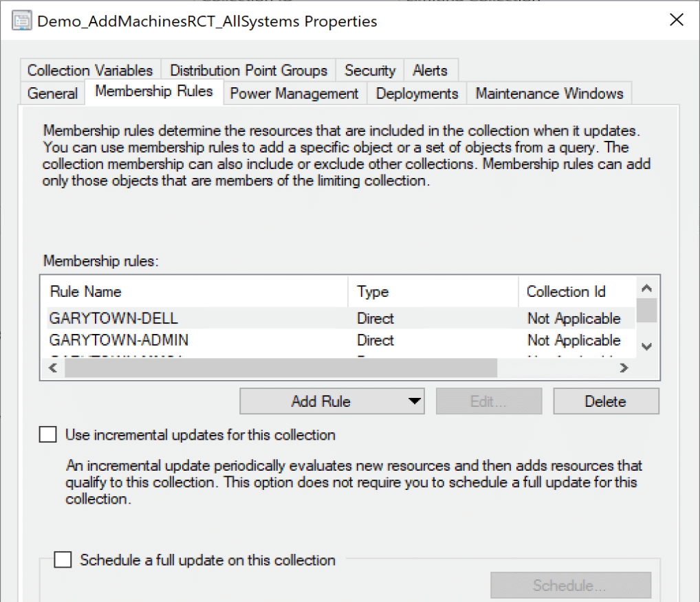
Task: Click right arrow of horizontal scrollbar
Action: coord(624,368)
